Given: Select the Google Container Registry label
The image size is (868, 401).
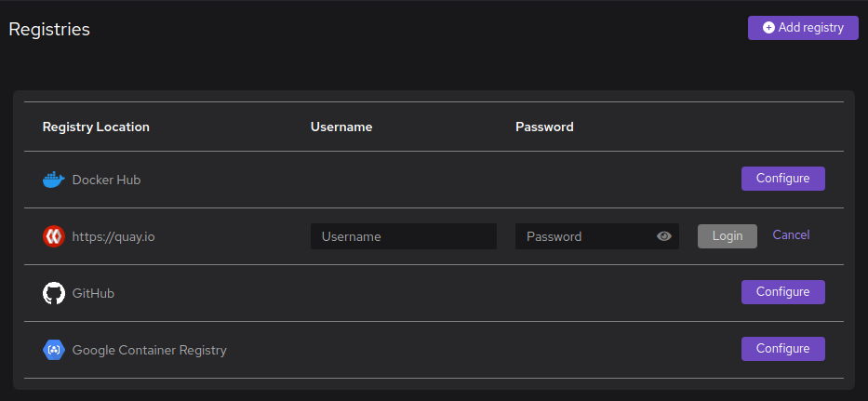Looking at the screenshot, I should point(149,350).
